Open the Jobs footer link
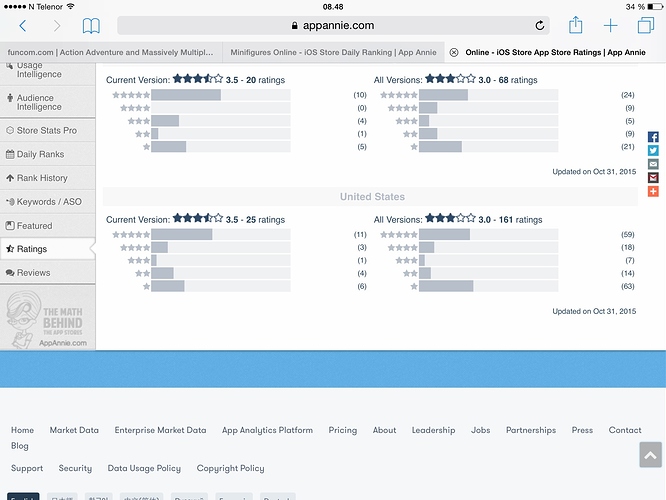The width and height of the screenshot is (666, 500). [480, 430]
